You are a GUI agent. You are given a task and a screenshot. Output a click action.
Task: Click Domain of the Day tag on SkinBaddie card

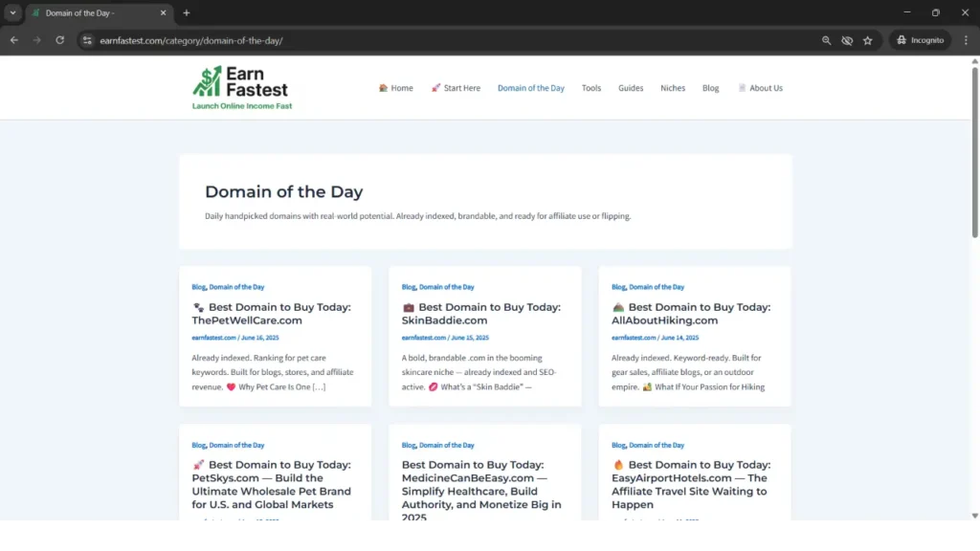point(446,287)
